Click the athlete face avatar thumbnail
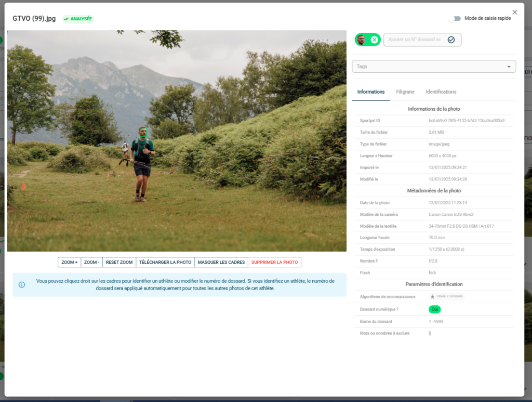Screen dimensions: 532x402 (x=362, y=40)
